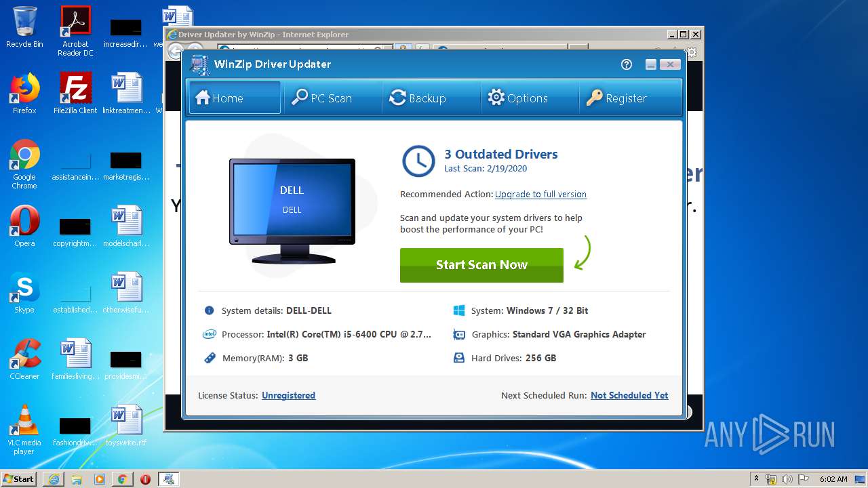Click the 3 Outdated Drivers heading

tap(501, 155)
